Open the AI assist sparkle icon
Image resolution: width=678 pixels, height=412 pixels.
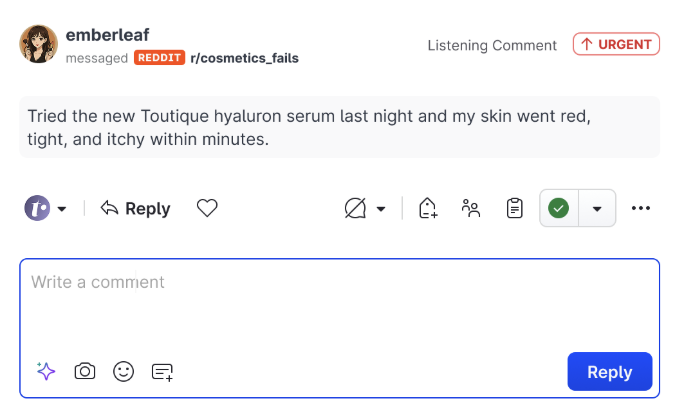[x=46, y=371]
